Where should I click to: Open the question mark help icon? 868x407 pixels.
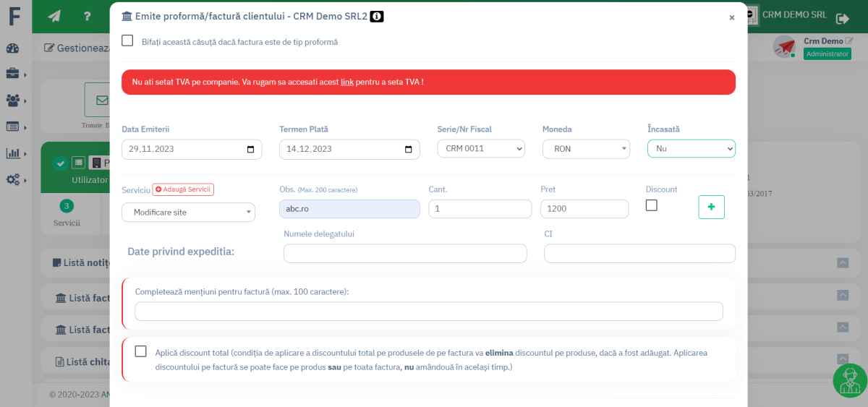[87, 16]
